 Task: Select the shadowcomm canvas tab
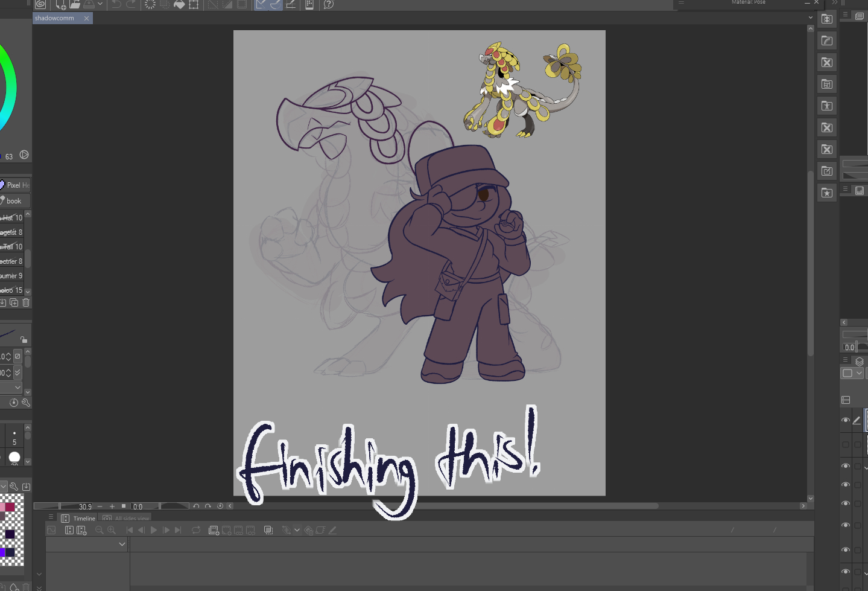click(55, 18)
